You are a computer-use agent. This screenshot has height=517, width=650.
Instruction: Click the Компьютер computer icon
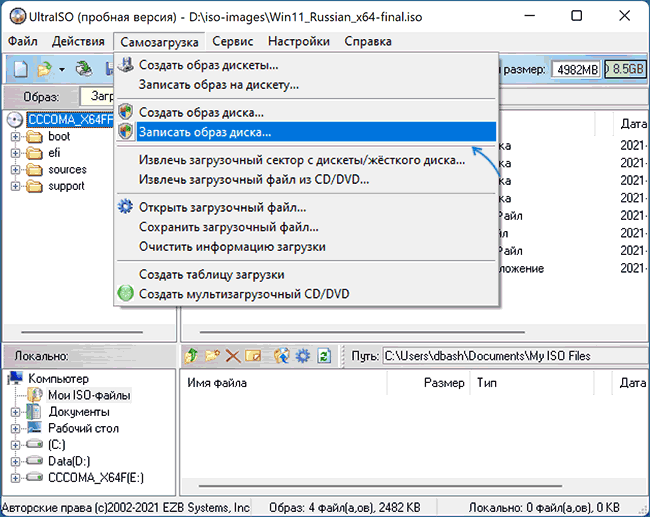(16, 378)
